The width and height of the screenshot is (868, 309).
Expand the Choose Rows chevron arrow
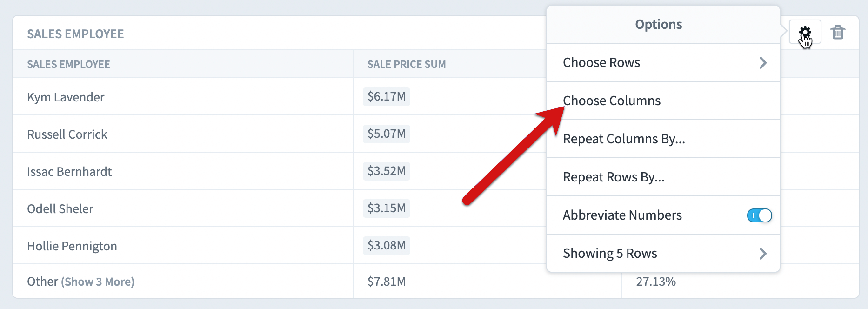pos(763,63)
